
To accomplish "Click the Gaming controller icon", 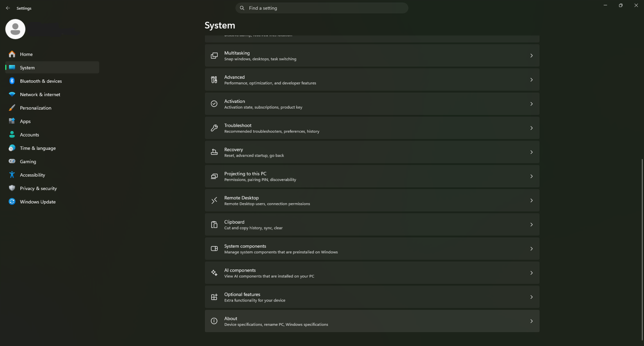I will tap(12, 161).
